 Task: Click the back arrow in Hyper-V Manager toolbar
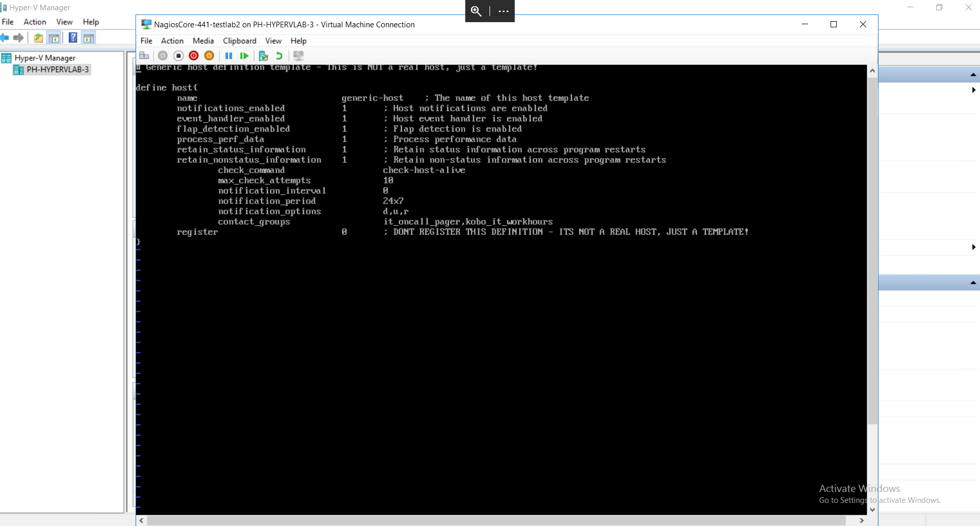point(5,38)
